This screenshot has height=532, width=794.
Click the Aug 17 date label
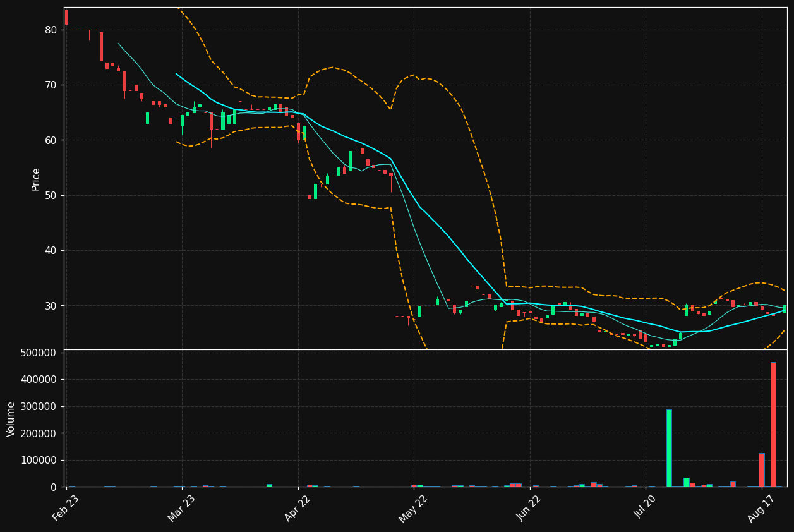761,508
